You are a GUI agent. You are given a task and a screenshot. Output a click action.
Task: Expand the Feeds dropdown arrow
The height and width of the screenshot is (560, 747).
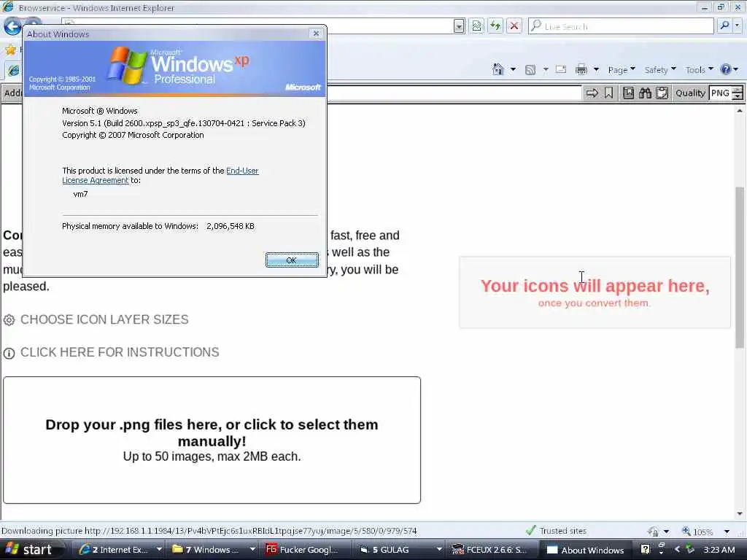(546, 69)
